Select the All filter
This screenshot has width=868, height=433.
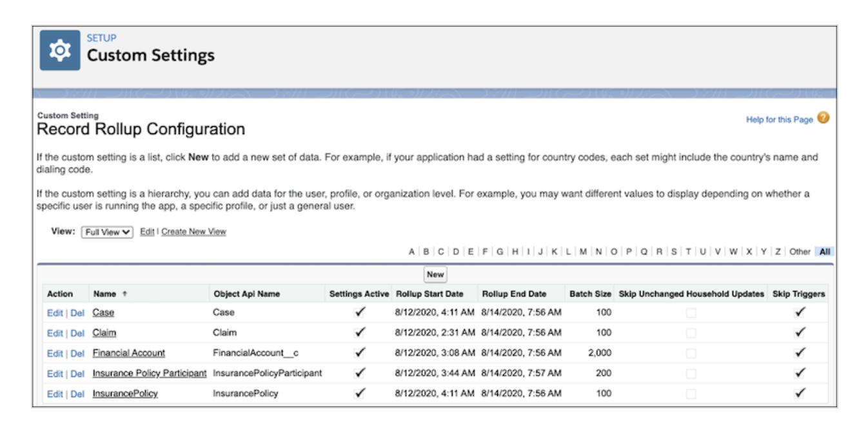tap(825, 252)
